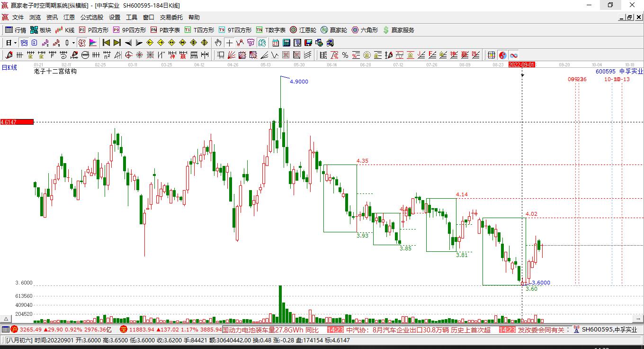Toggle the crosshair cursor
The width and height of the screenshot is (644, 349).
[x=229, y=43]
